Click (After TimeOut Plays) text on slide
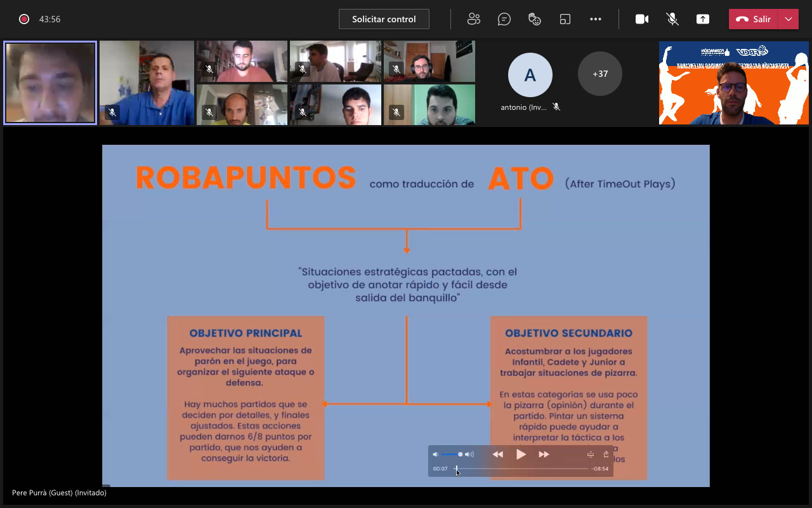This screenshot has width=812, height=508. [x=620, y=184]
